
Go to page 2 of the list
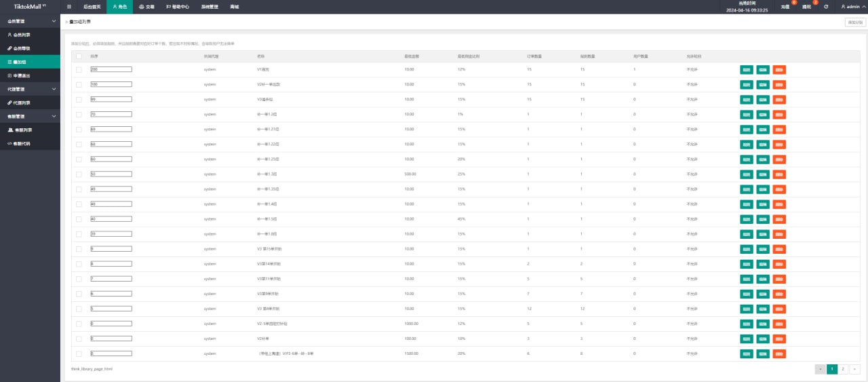[x=843, y=369]
